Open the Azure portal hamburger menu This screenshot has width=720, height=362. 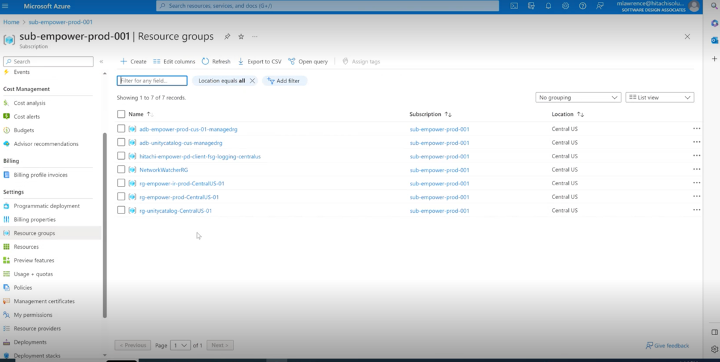[6, 6]
